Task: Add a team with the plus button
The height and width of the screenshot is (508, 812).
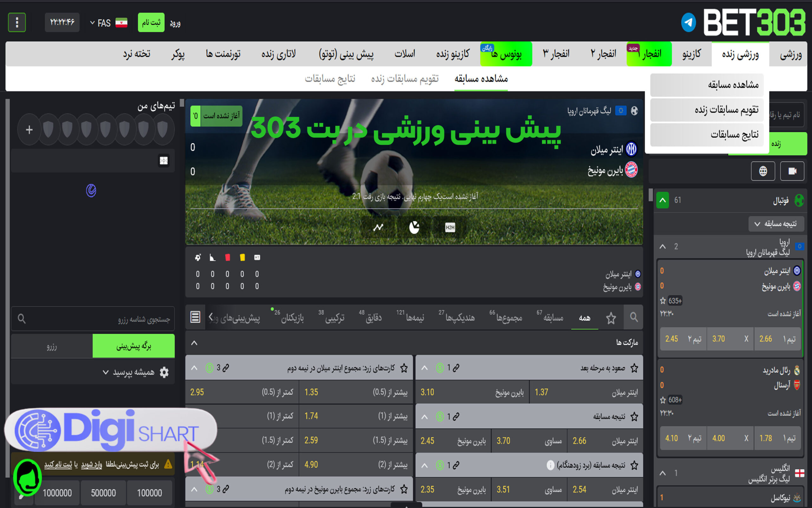Action: [x=29, y=130]
